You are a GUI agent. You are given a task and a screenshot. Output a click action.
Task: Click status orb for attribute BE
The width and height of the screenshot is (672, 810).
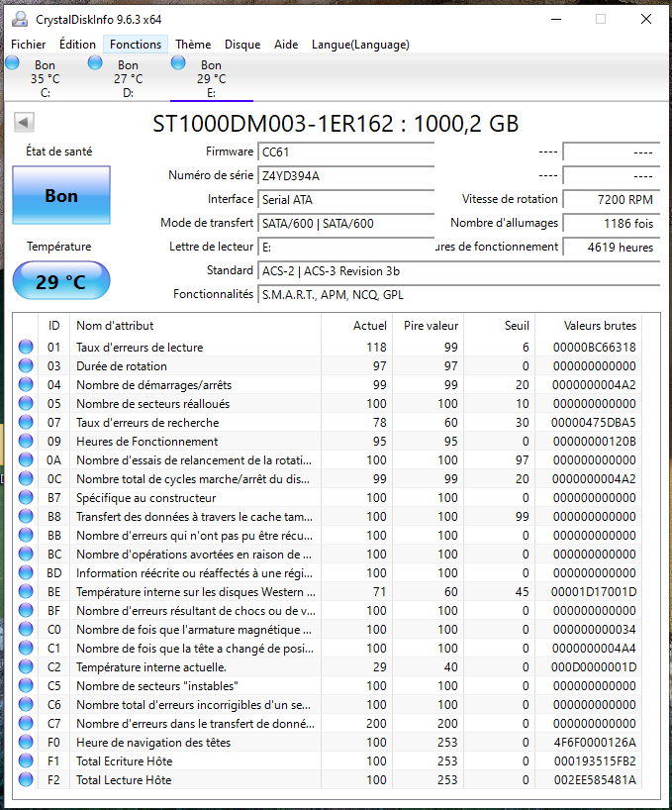point(26,591)
